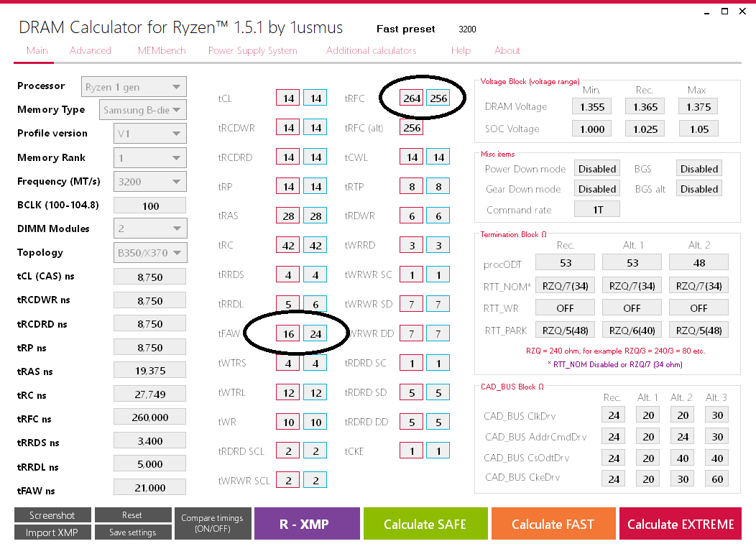Click Import XMP button
The image size is (756, 554).
point(52,532)
